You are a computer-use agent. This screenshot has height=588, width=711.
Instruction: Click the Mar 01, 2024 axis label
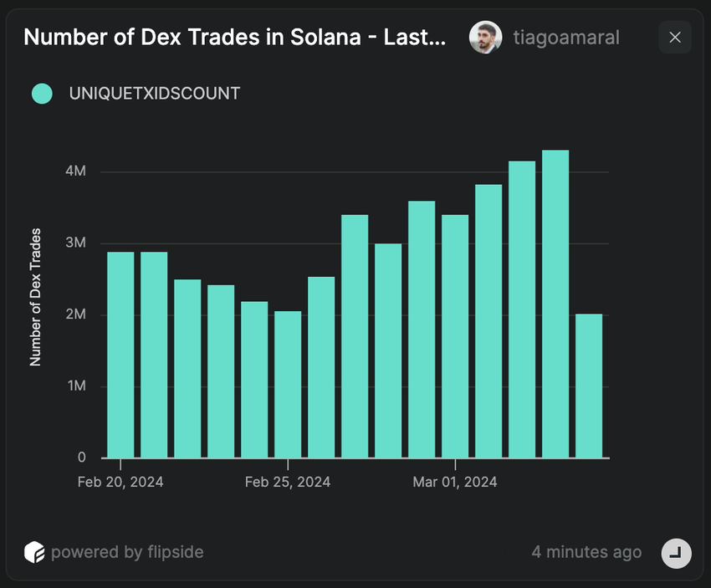pyautogui.click(x=455, y=482)
